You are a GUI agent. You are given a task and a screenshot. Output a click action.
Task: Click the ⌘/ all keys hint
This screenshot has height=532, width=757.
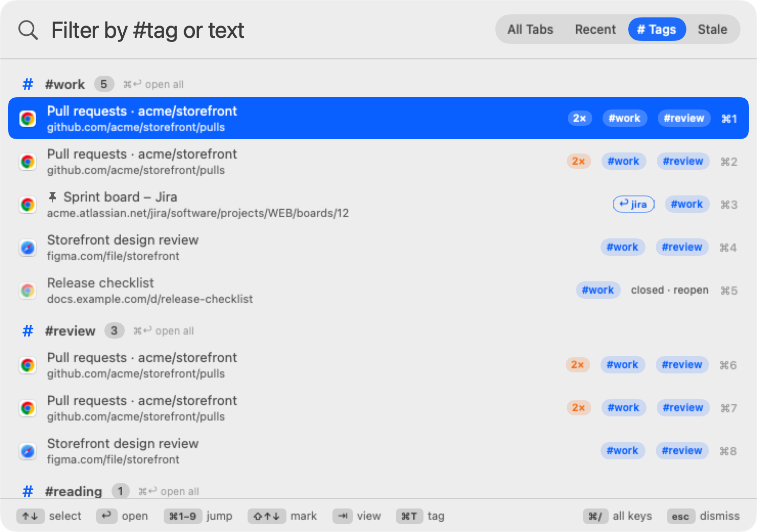(x=617, y=516)
